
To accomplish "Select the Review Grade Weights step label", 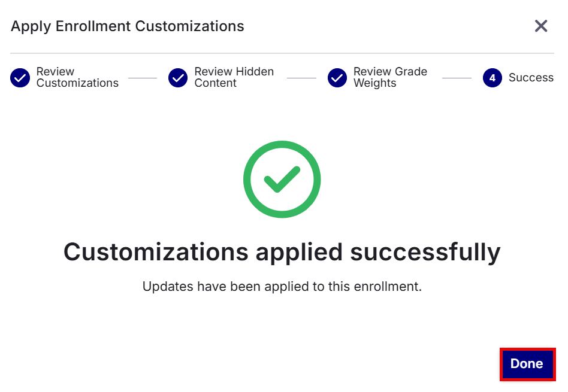I will [x=390, y=77].
